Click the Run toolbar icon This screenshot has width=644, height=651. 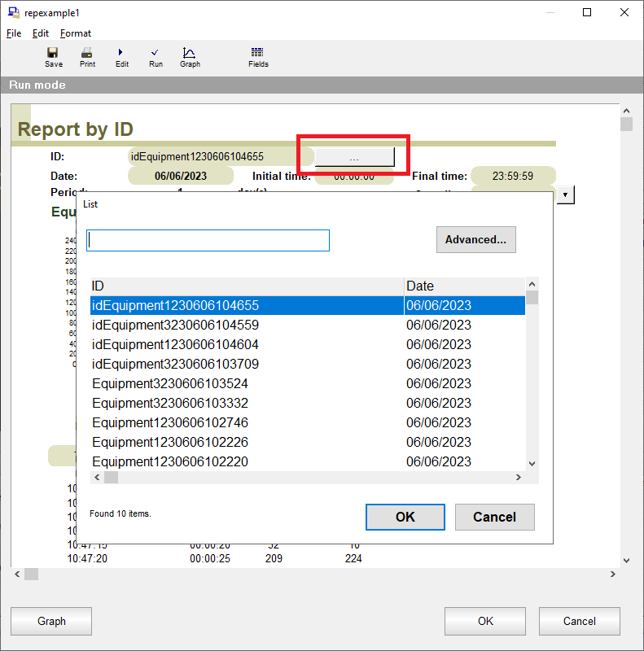coord(156,57)
